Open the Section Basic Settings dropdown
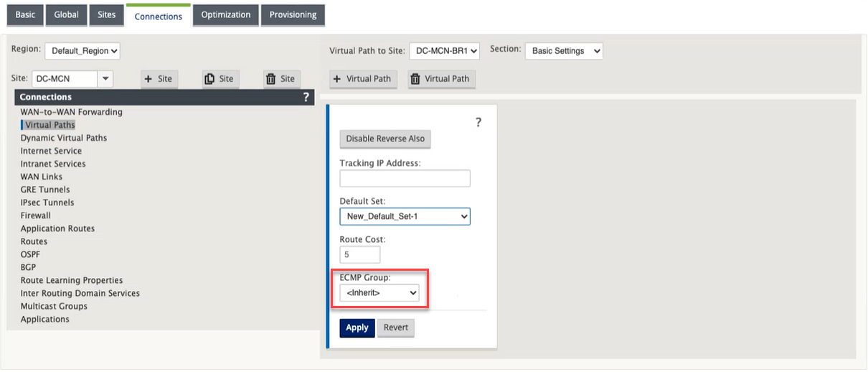Viewport: 868px width, 372px height. coord(564,51)
